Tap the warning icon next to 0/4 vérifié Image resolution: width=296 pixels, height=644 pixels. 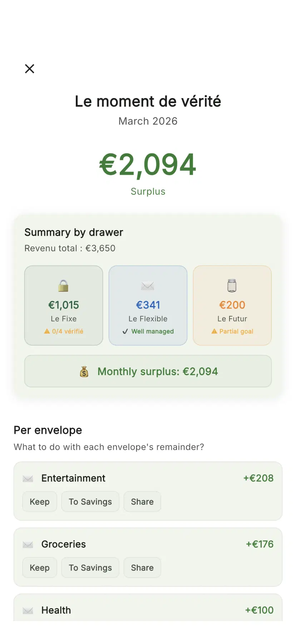(47, 331)
